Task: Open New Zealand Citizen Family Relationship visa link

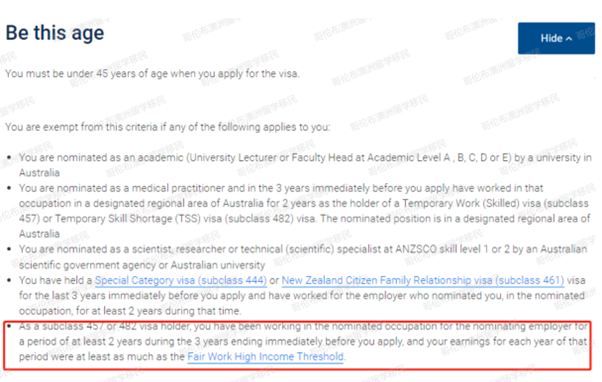Action: (423, 280)
